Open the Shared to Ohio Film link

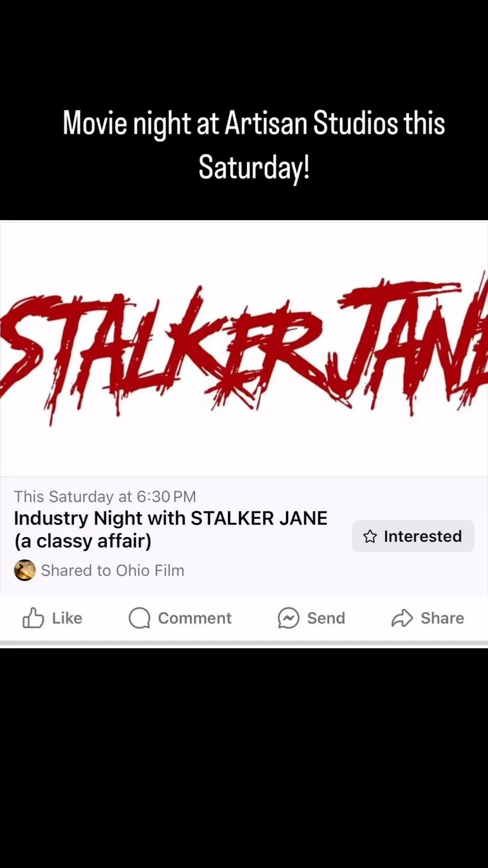pyautogui.click(x=113, y=570)
